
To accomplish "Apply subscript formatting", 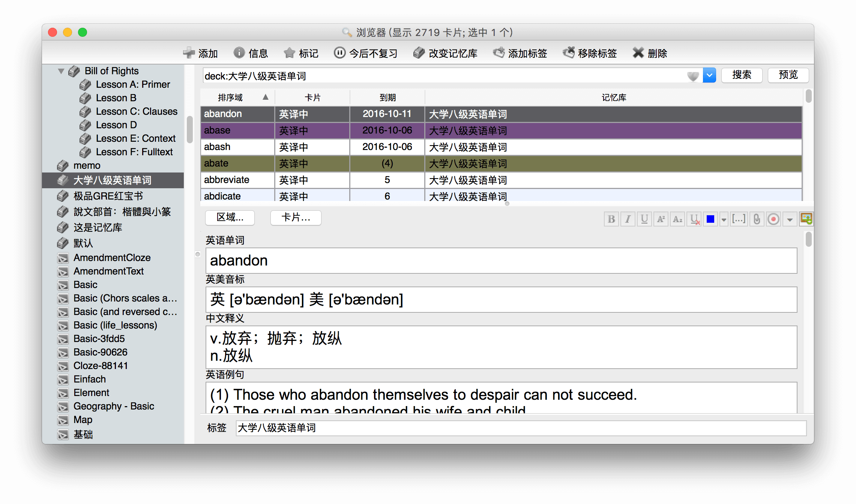I will 677,219.
